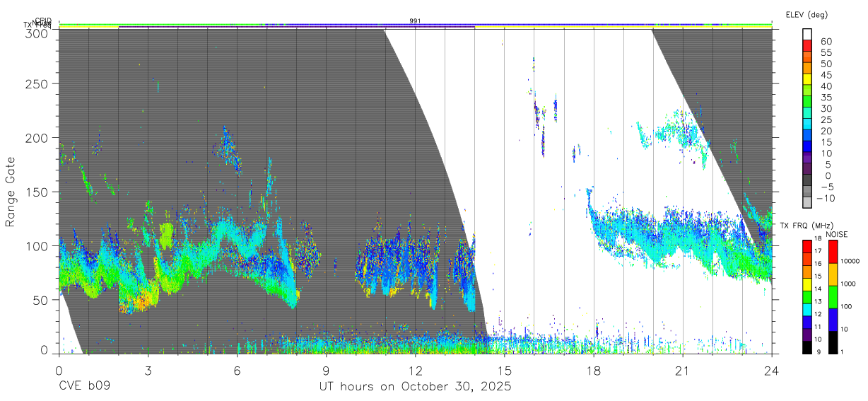Click the 250 tick on Range Gate axis
The height and width of the screenshot is (401, 868).
(37, 83)
